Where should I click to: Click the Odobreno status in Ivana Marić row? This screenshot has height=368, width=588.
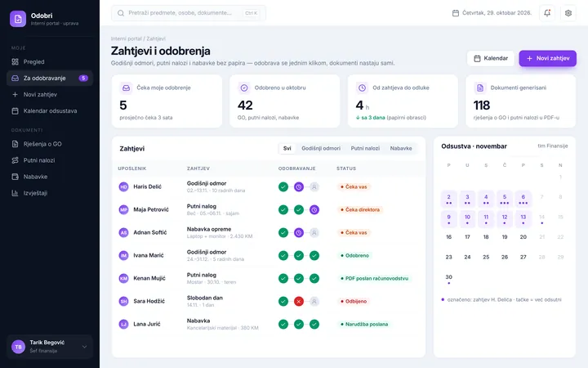[354, 255]
